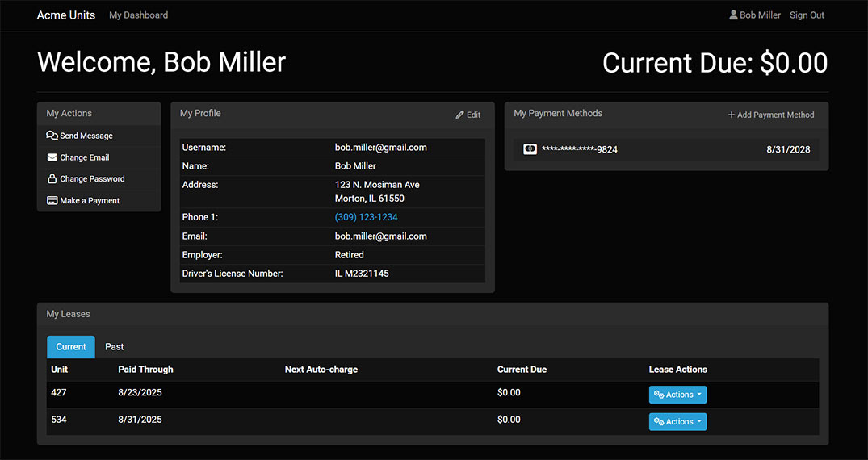The width and height of the screenshot is (868, 460).
Task: Click the Current Due: $0.00 heading
Action: [x=715, y=63]
